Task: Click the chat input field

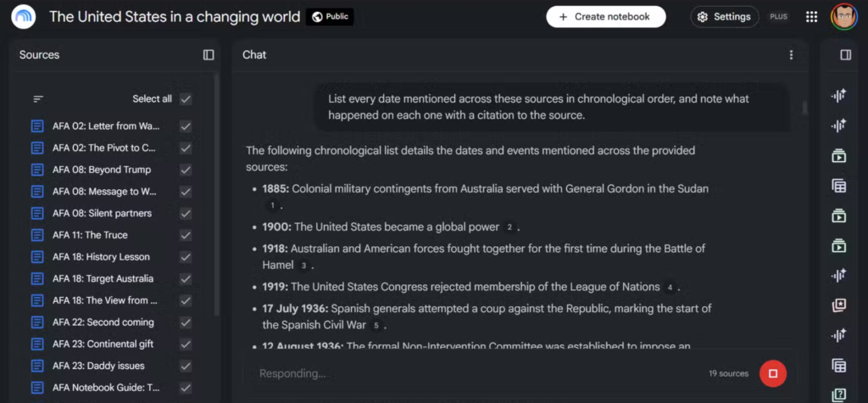Action: tap(476, 373)
